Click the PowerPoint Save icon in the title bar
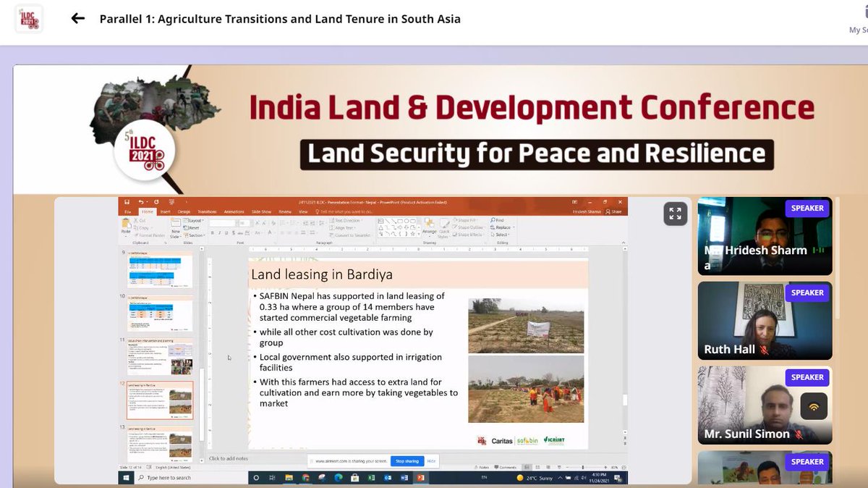Image resolution: width=868 pixels, height=488 pixels. pos(127,202)
